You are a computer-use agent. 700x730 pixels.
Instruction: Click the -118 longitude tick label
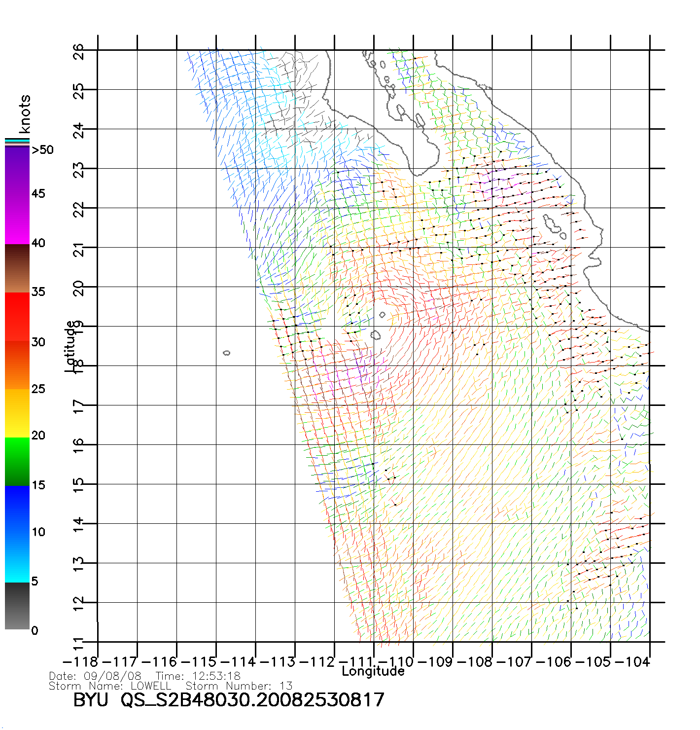coord(80,661)
